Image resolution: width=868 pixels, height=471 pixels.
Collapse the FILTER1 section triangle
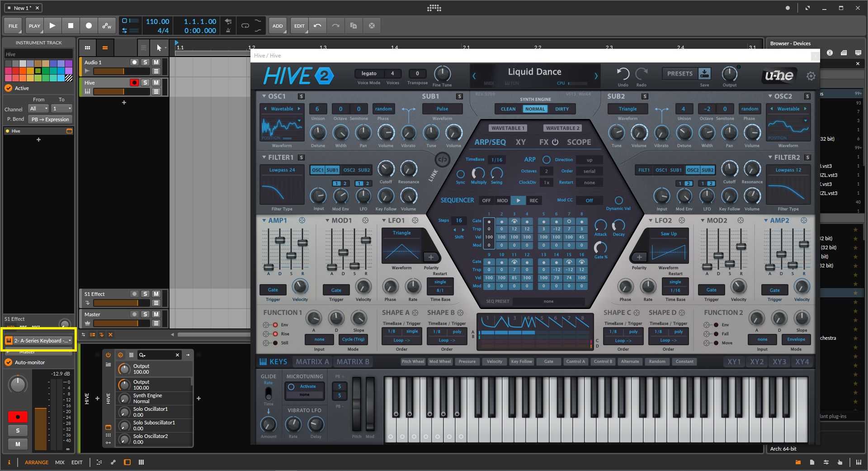coord(264,157)
